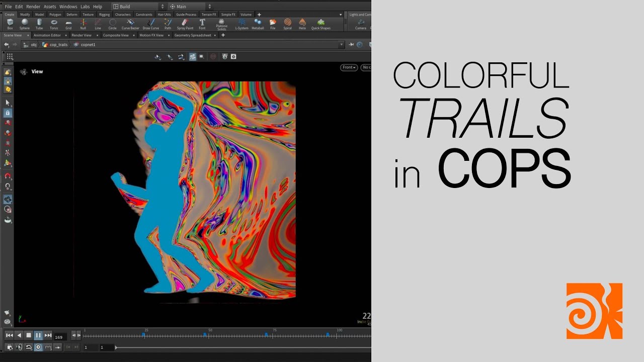Create a Spiral from the shelf
This screenshot has width=644, height=362.
pyautogui.click(x=287, y=24)
